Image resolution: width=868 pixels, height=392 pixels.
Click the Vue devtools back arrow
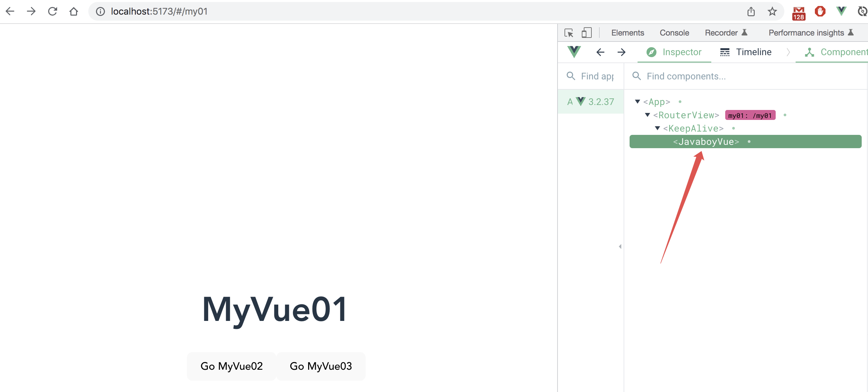(x=600, y=52)
